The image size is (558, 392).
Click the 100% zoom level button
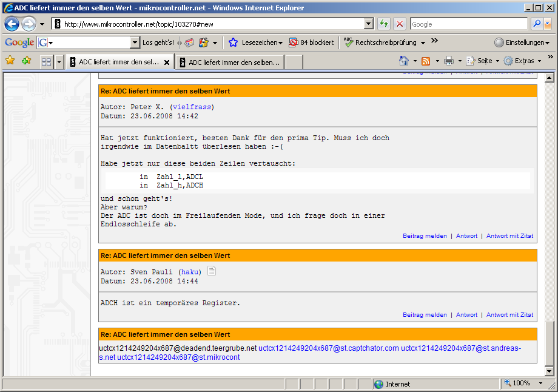(518, 384)
